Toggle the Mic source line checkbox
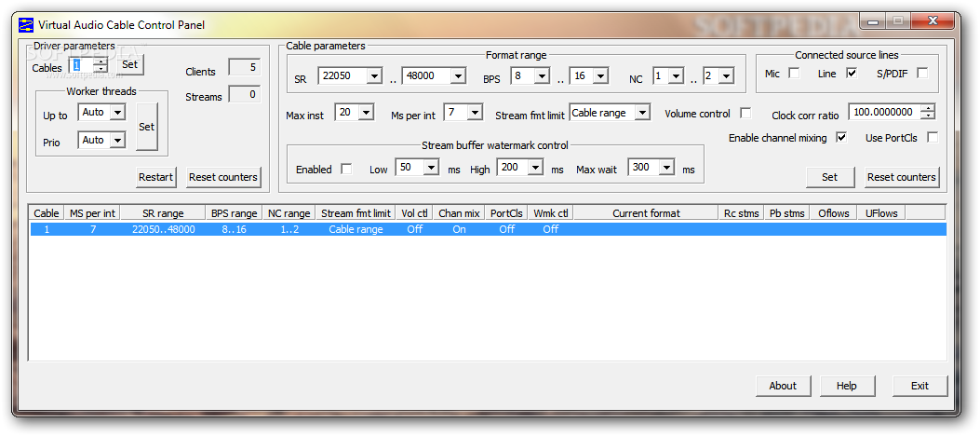Screen dimensions: 980x436 794,74
